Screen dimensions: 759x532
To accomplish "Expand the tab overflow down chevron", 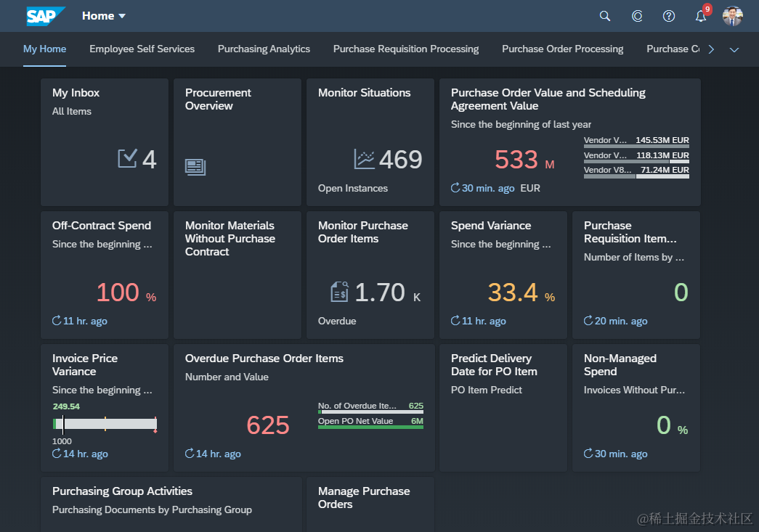I will (734, 49).
